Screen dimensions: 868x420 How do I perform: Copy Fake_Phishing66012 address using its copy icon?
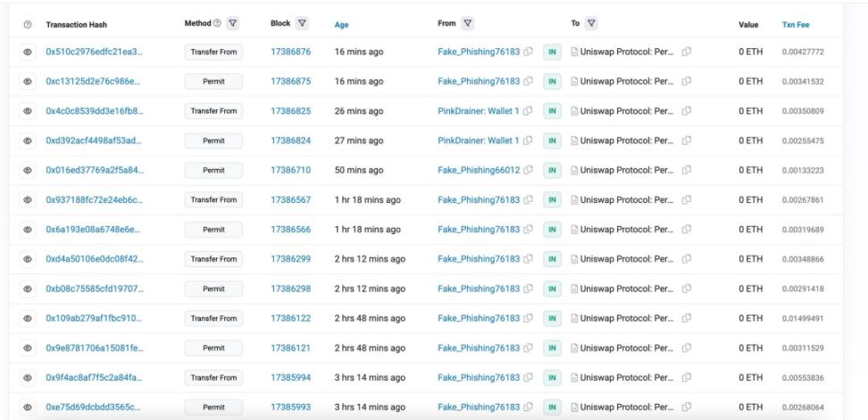[530, 171]
